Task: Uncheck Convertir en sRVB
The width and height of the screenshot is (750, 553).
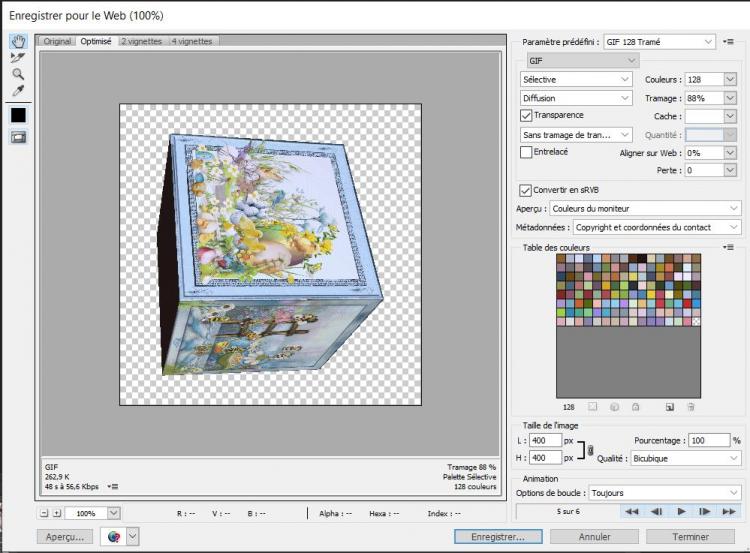Action: tap(526, 190)
